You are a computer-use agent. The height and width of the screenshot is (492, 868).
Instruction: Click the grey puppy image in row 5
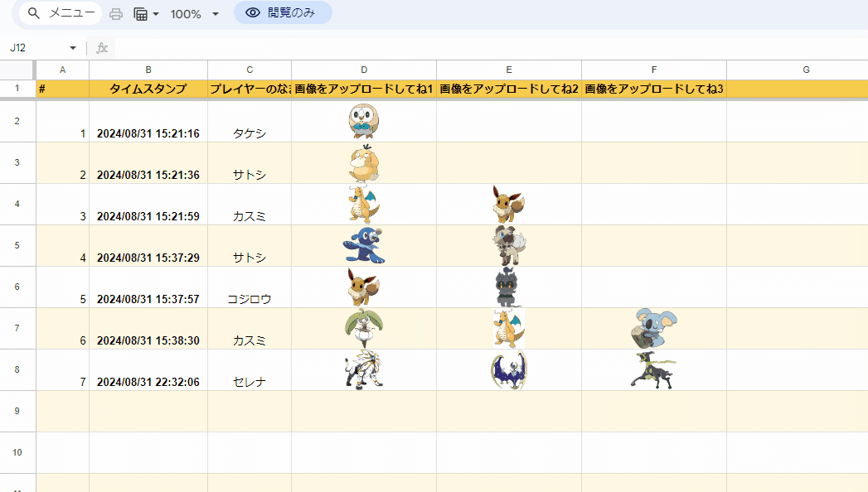pyautogui.click(x=509, y=245)
